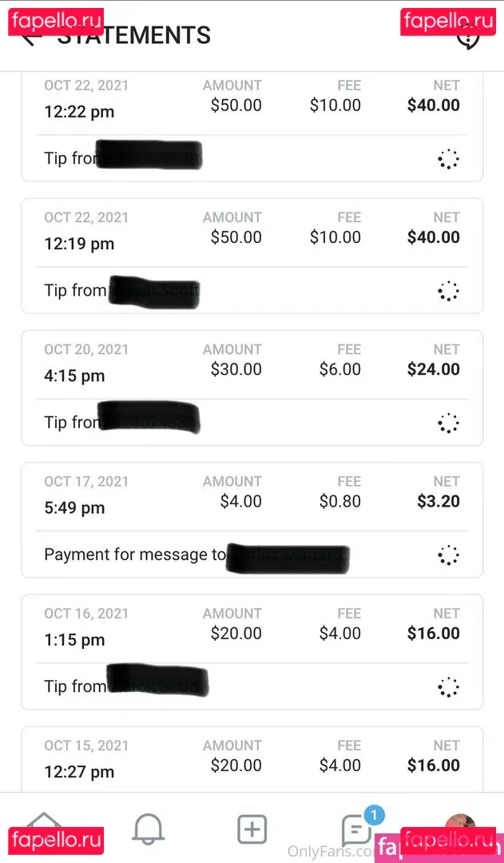Go to the Home tab
This screenshot has width=504, height=863.
(44, 828)
